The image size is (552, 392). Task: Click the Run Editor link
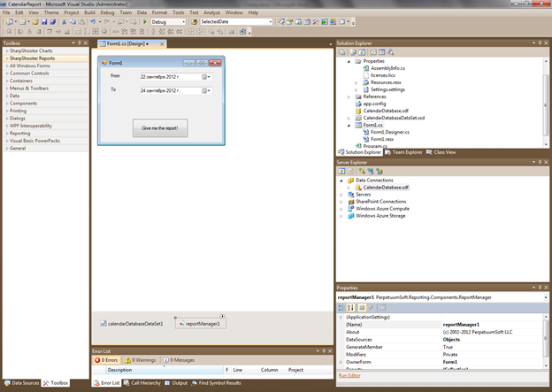349,376
